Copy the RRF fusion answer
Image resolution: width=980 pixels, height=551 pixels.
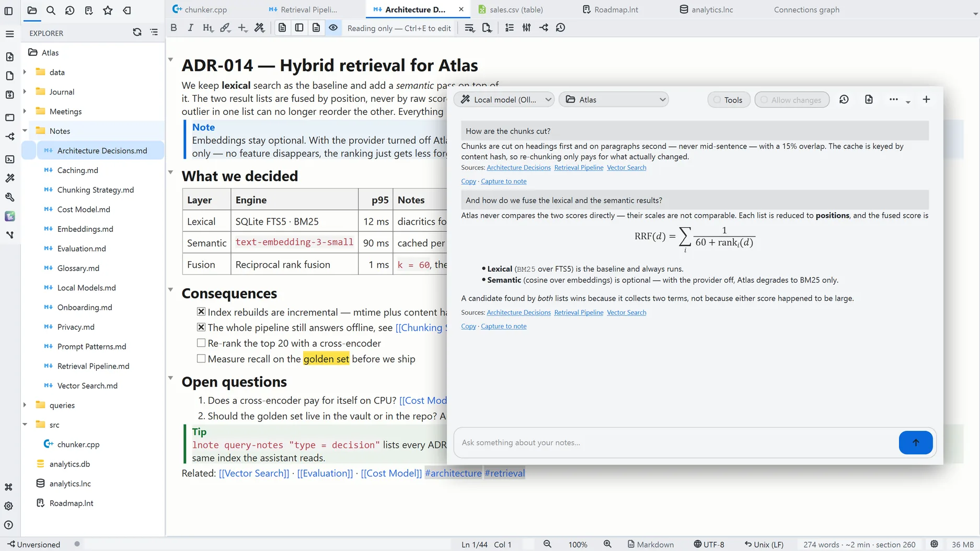click(x=468, y=326)
